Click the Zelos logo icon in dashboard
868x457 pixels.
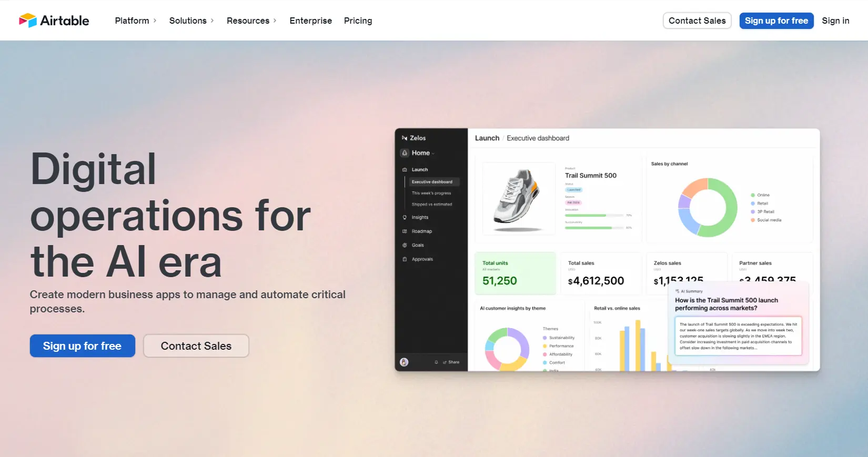click(x=405, y=138)
